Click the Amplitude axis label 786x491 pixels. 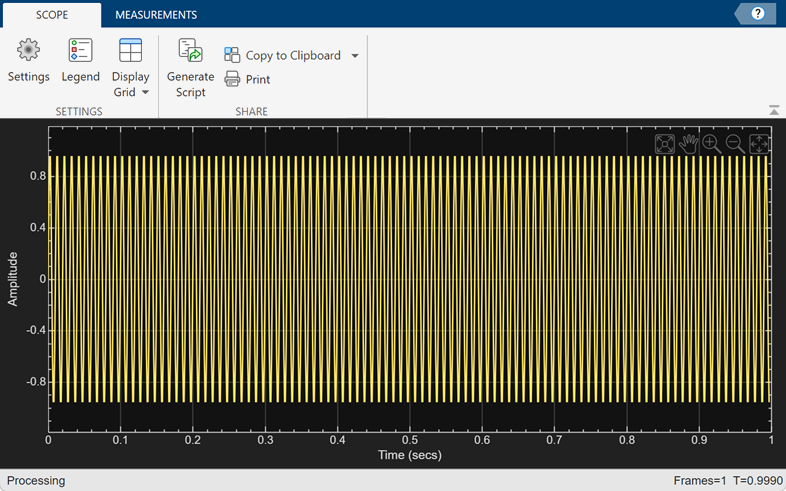click(14, 279)
